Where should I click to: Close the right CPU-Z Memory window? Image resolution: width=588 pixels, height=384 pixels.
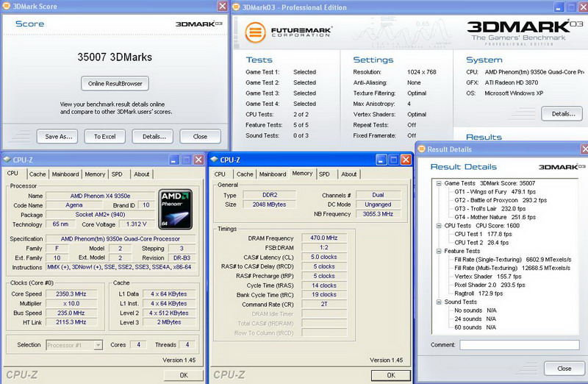click(x=406, y=160)
